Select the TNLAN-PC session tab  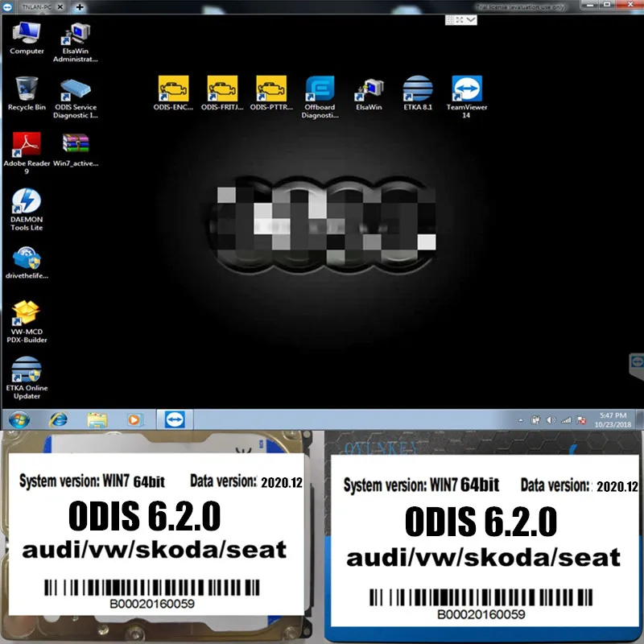36,7
